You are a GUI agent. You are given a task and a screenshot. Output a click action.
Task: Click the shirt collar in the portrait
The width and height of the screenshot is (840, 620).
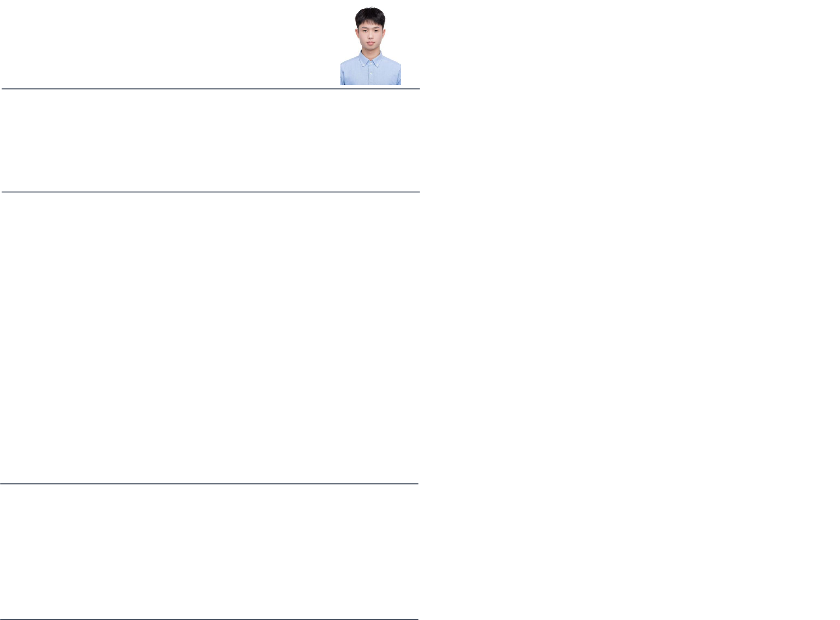[370, 58]
